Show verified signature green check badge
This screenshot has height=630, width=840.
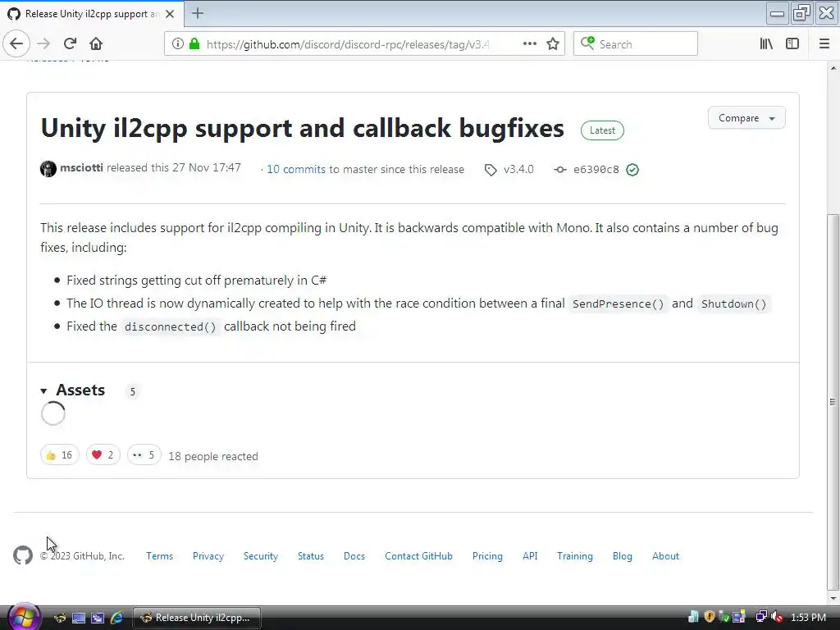[x=632, y=170]
